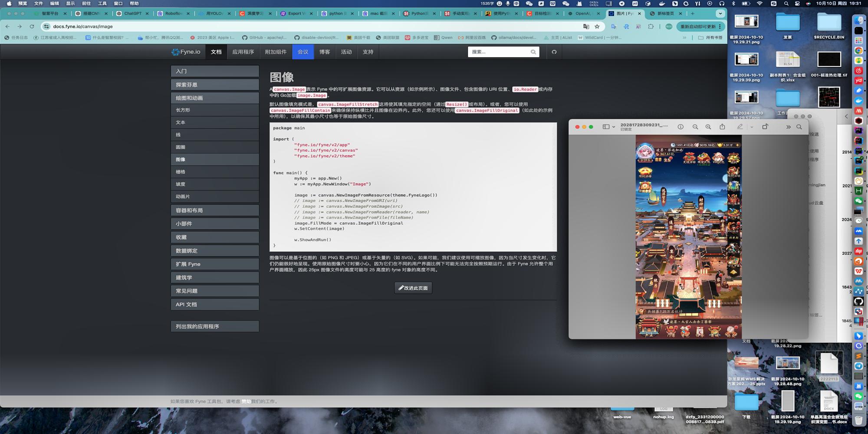This screenshot has height=434, width=868.
Task: Click the Preview window info inspector icon
Action: pos(681,127)
